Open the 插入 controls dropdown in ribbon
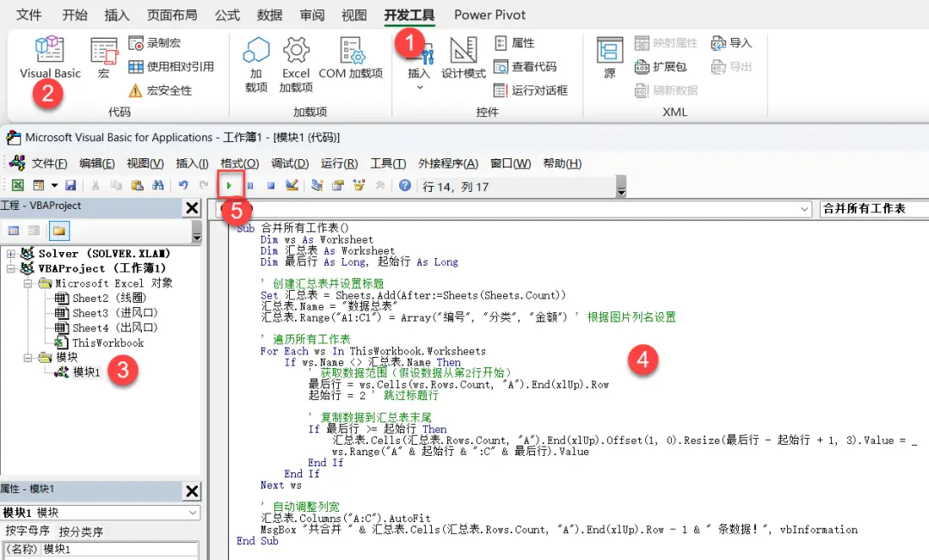The width and height of the screenshot is (929, 560). coord(419,65)
